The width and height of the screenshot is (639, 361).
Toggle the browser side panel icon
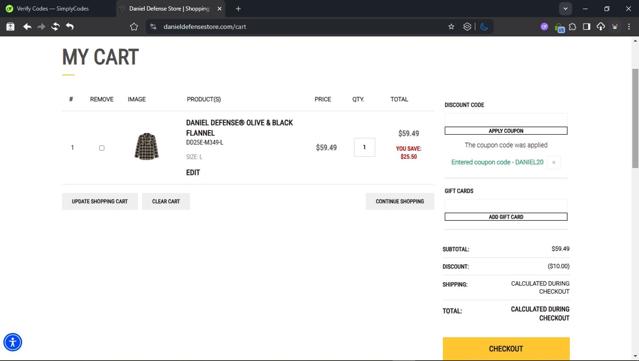pos(586,27)
